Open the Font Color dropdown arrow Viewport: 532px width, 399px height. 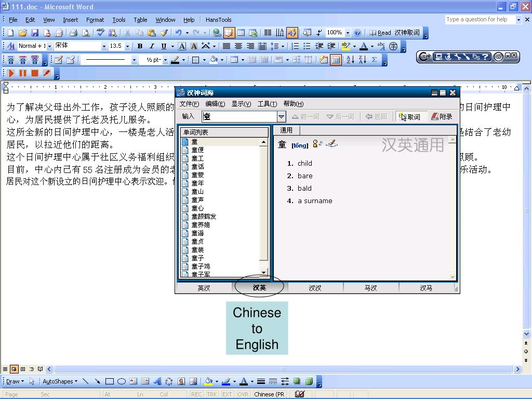click(x=372, y=46)
